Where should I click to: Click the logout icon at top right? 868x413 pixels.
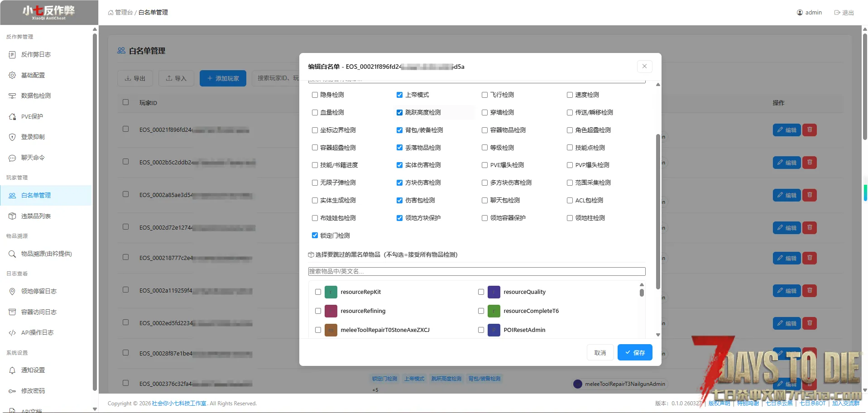click(837, 13)
